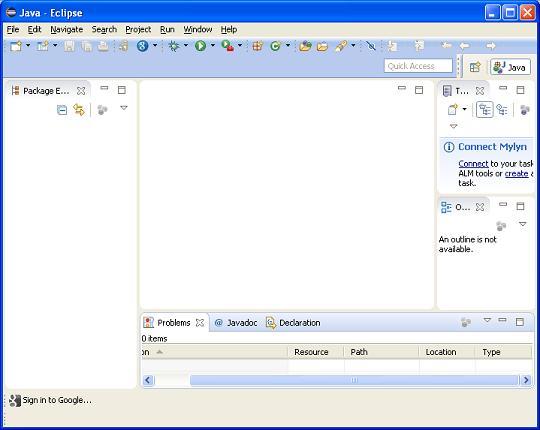The image size is (540, 430).
Task: Click the New wizard toolbar icon
Action: tap(16, 46)
